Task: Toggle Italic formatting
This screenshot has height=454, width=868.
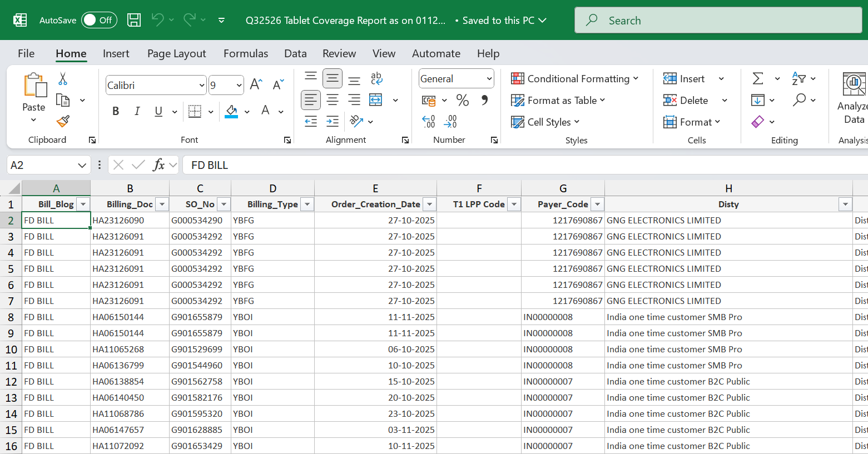Action: click(x=137, y=111)
